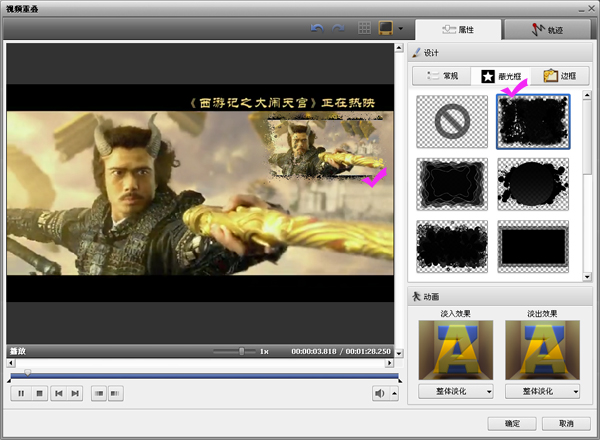The image size is (600, 440).
Task: Click the 确定 button
Action: tap(512, 423)
